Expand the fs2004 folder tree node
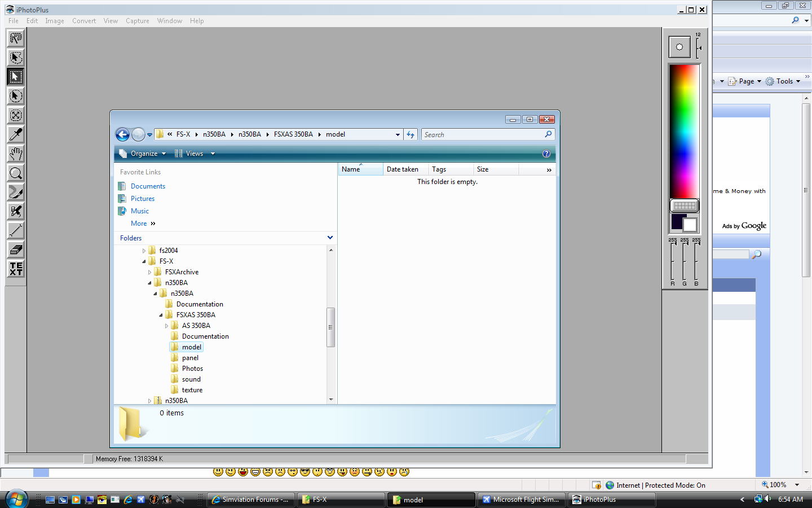Viewport: 812px width, 508px height. (x=144, y=251)
